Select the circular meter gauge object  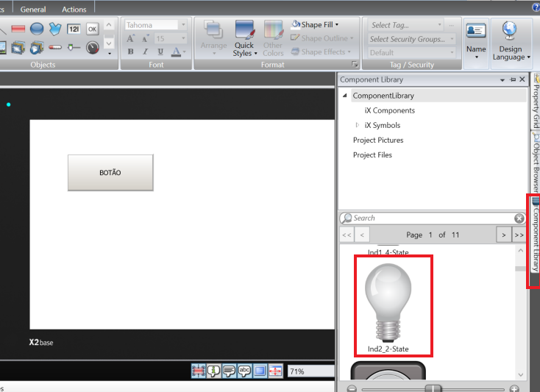point(93,48)
